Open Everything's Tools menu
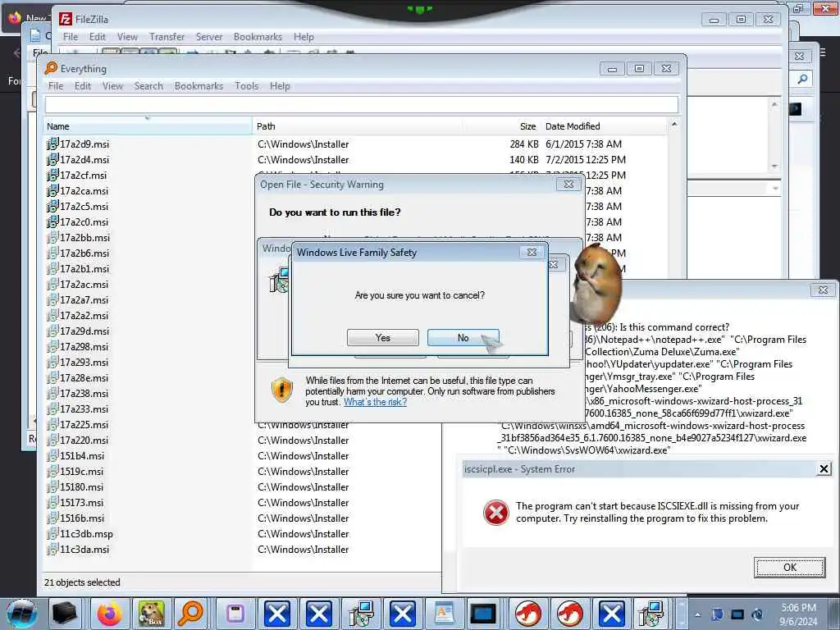The image size is (840, 630). click(246, 85)
